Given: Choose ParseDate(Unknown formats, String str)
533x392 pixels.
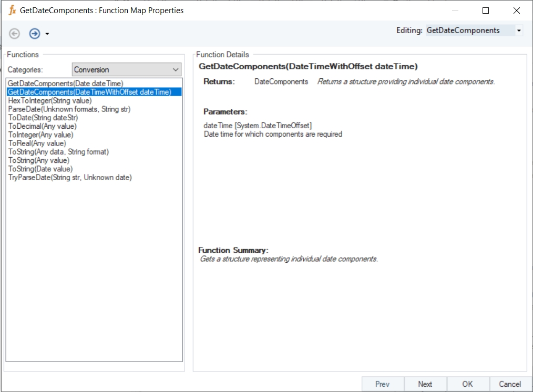Looking at the screenshot, I should tap(69, 109).
